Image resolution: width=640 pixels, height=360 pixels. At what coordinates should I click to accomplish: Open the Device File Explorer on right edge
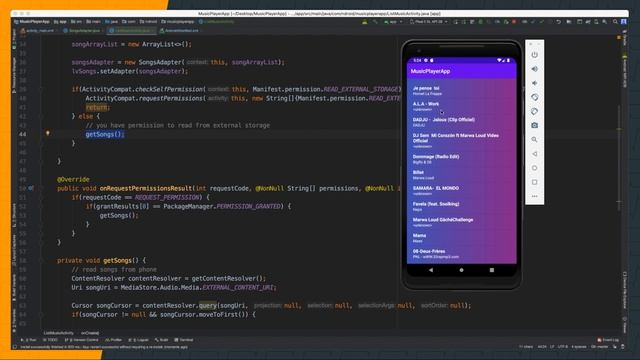624,290
